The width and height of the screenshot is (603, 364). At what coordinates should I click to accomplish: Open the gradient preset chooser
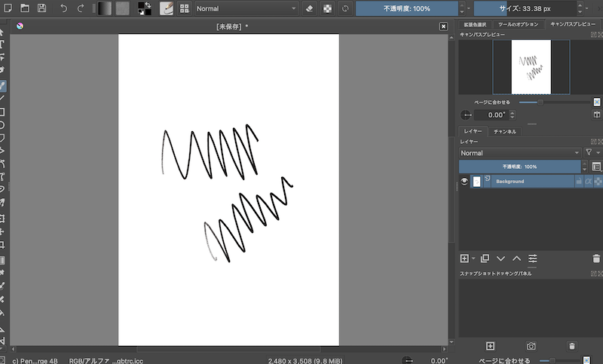(x=104, y=8)
